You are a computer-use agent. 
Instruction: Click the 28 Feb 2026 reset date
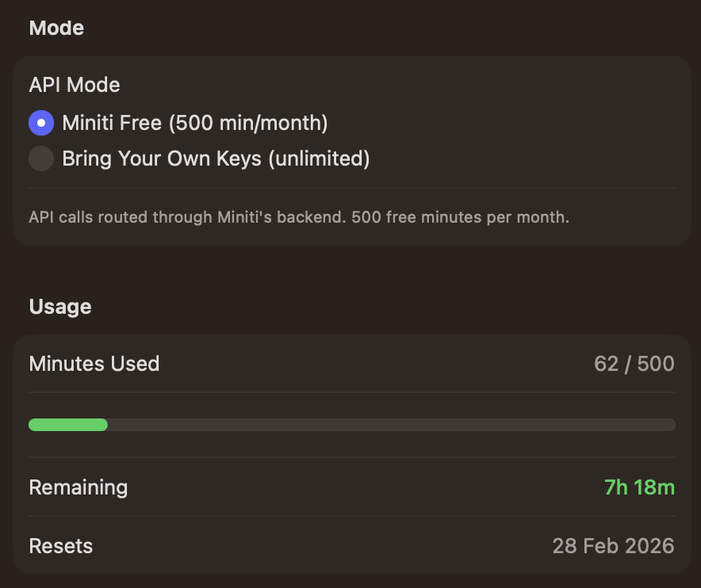[x=614, y=546]
